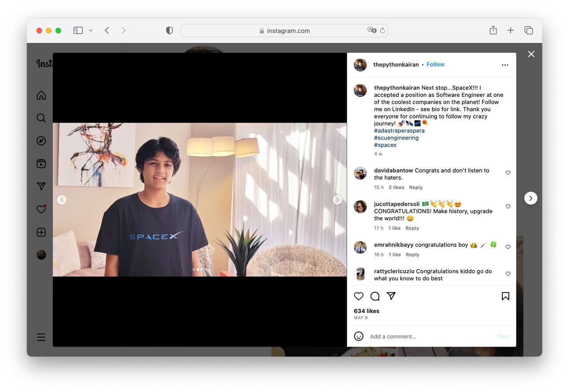Open the Home feed icon
569x392 pixels.
(x=40, y=95)
